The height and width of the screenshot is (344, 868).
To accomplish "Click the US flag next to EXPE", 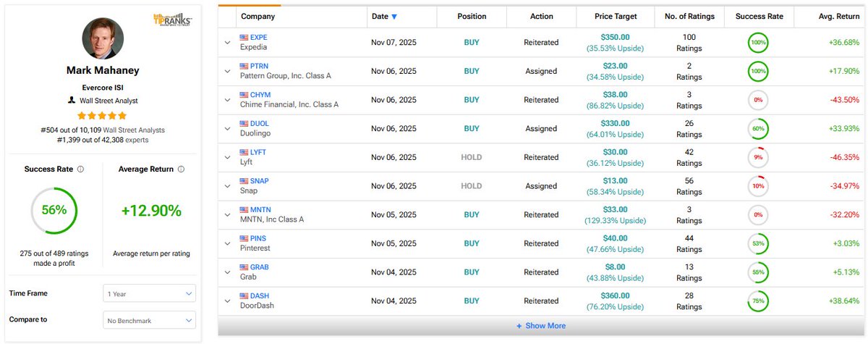I will [244, 37].
